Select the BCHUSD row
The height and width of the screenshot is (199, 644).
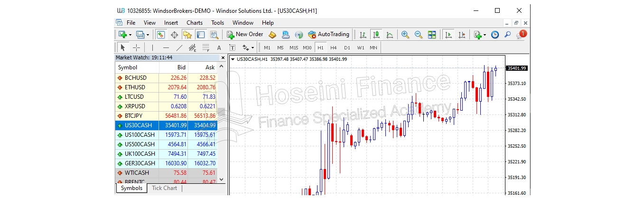(x=166, y=78)
